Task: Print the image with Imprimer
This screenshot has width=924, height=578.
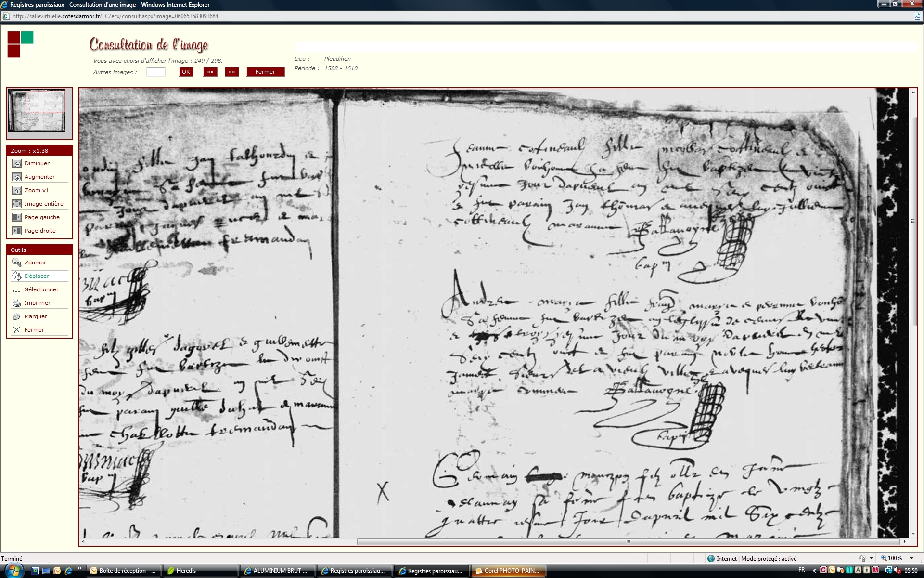Action: click(x=17, y=303)
